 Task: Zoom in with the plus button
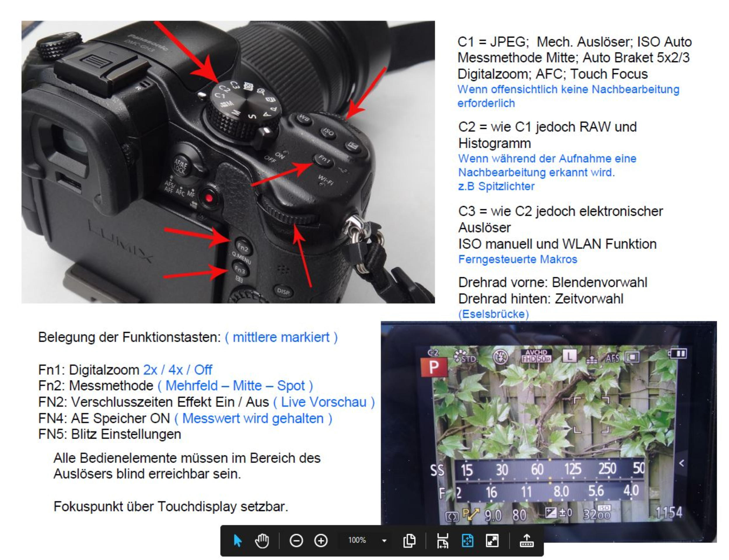tap(321, 541)
